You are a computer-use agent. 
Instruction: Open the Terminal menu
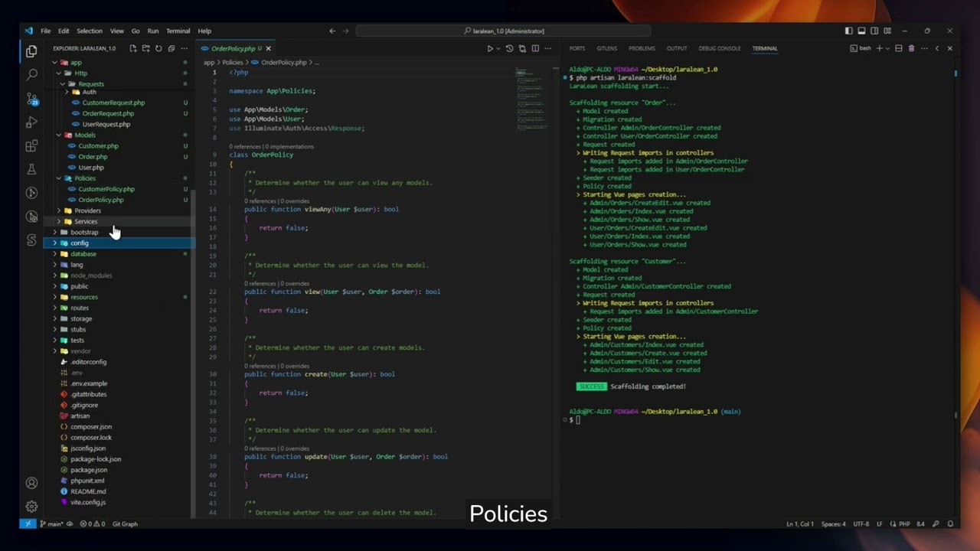pos(178,31)
